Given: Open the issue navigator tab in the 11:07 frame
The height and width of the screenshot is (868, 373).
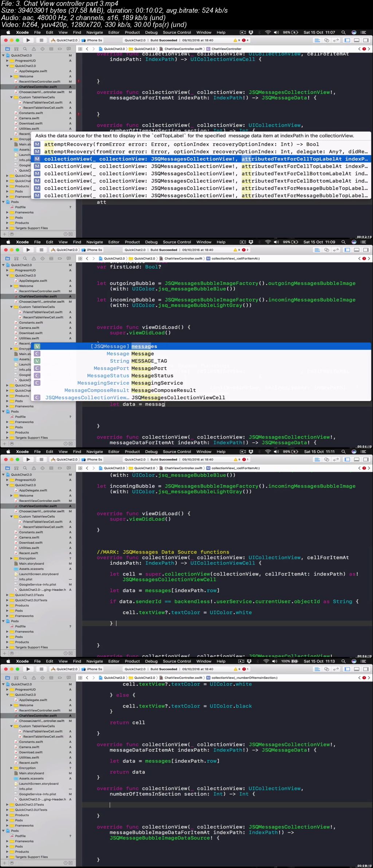Looking at the screenshot, I should [x=34, y=48].
